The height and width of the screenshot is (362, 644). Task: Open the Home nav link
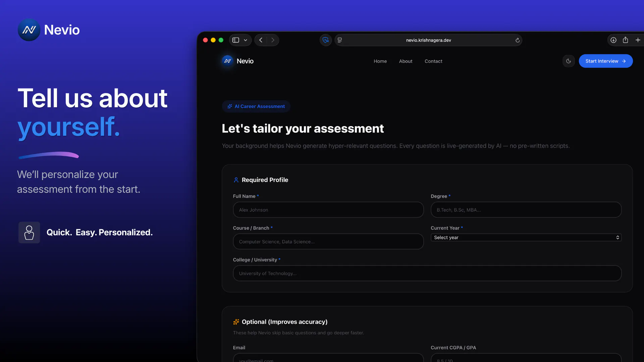click(380, 61)
